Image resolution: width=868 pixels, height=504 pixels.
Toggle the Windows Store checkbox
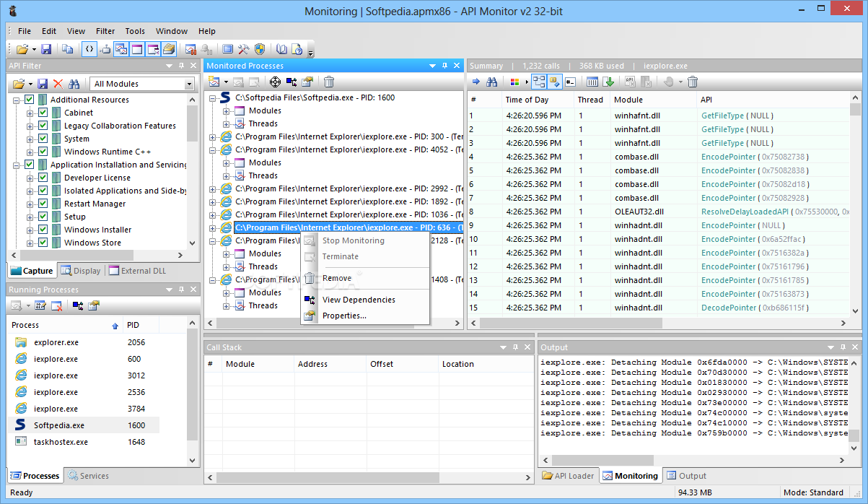pos(43,243)
